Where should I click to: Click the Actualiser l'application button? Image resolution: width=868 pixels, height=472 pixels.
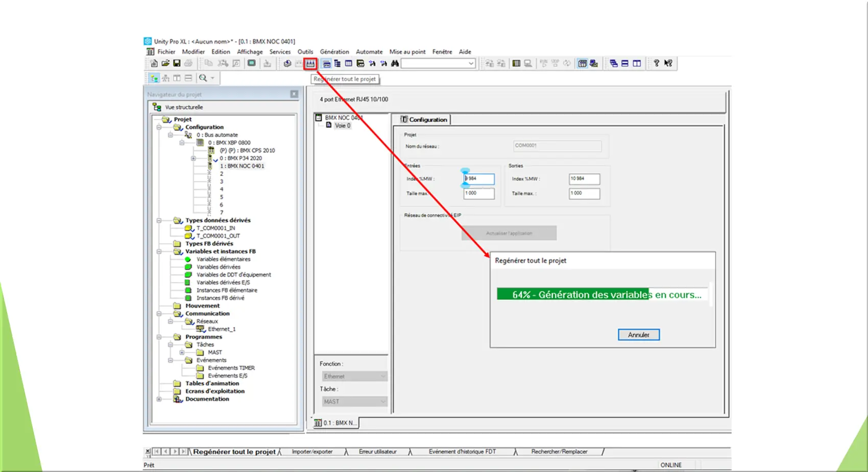pyautogui.click(x=509, y=233)
